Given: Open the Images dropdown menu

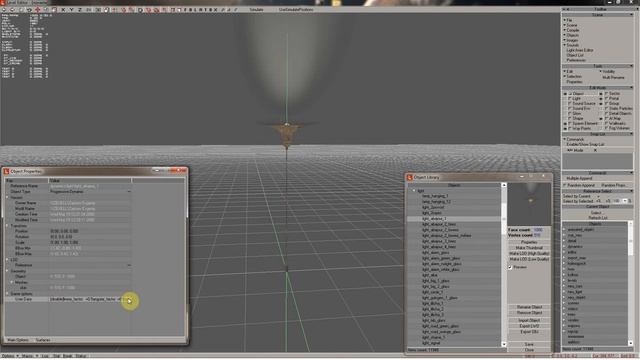Looking at the screenshot, I should 571,40.
